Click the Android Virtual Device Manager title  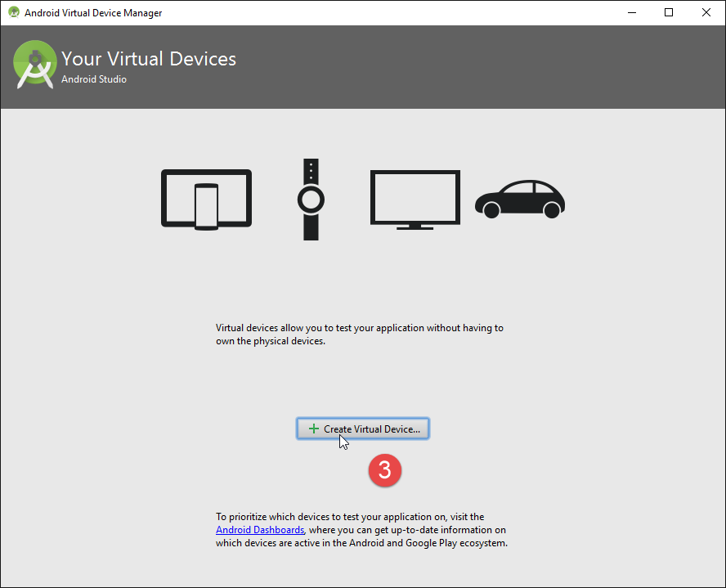(x=93, y=13)
